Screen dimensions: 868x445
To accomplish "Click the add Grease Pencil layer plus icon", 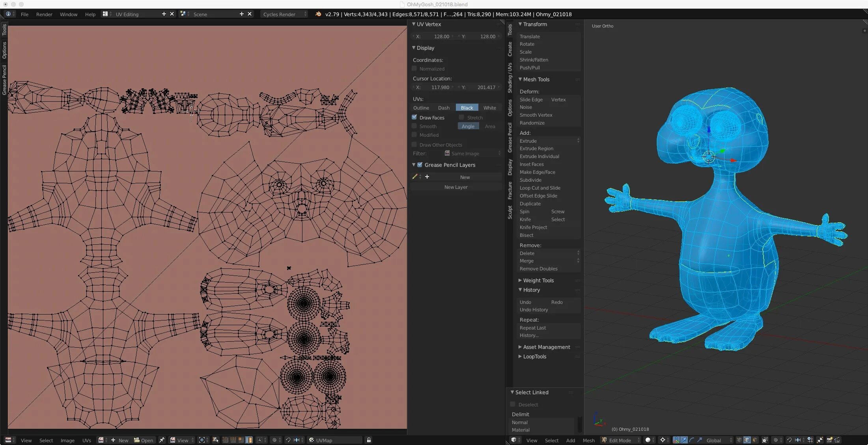I will (427, 177).
